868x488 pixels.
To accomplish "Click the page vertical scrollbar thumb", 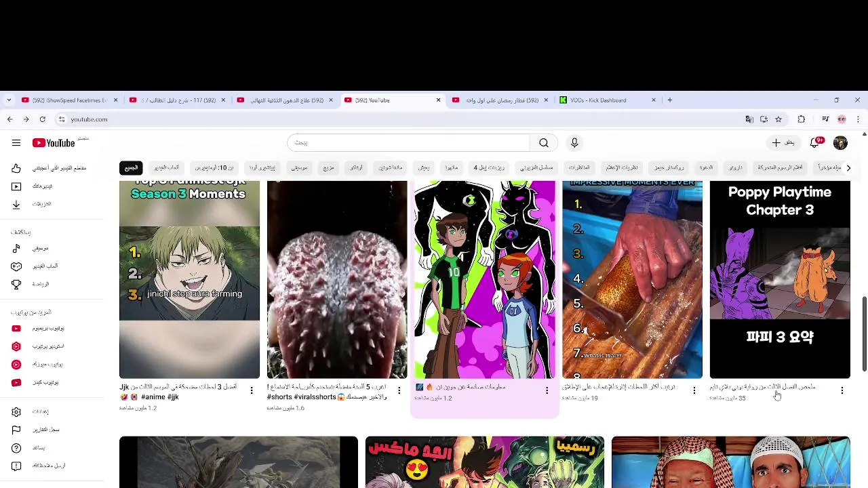I will [864, 333].
